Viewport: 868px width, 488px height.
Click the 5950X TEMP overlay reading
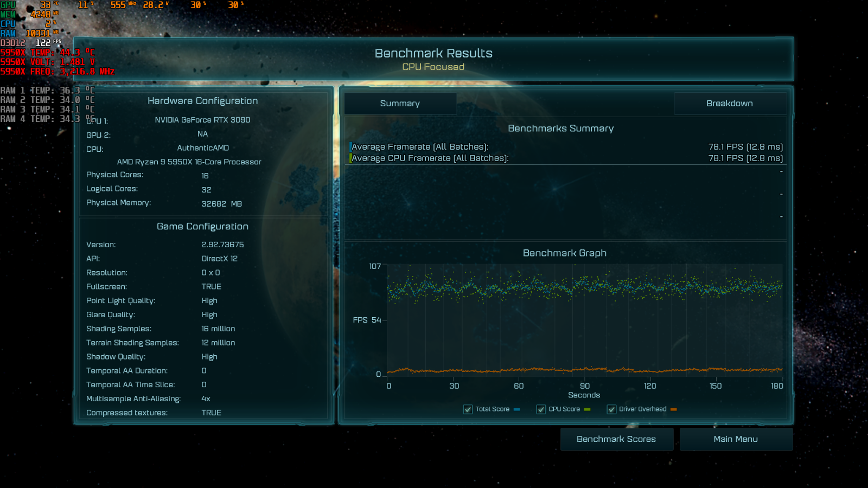click(x=48, y=53)
